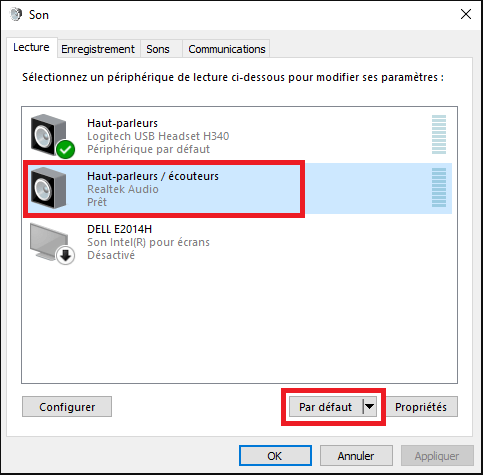483x475 pixels.
Task: Expand the Par défaut dropdown arrow
Action: [369, 407]
